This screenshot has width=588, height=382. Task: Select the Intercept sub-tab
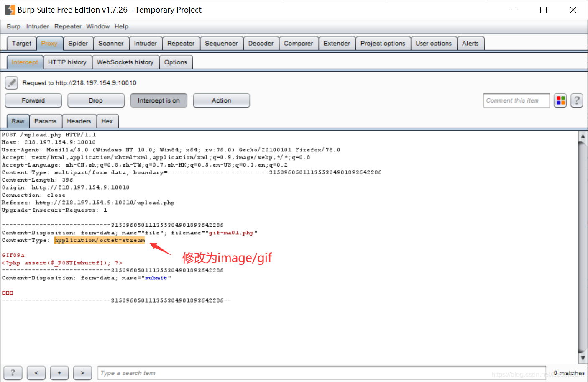tap(25, 62)
